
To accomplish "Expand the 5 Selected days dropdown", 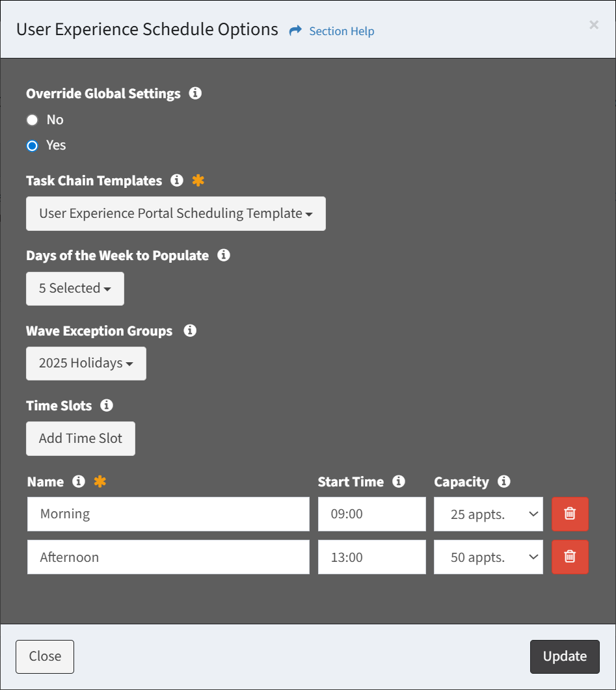I will (75, 289).
